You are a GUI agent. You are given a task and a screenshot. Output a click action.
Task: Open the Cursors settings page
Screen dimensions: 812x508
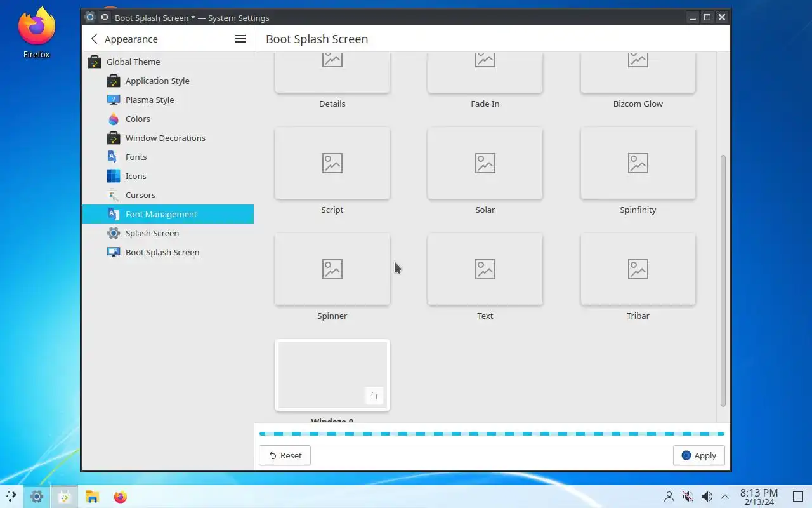(x=168, y=195)
